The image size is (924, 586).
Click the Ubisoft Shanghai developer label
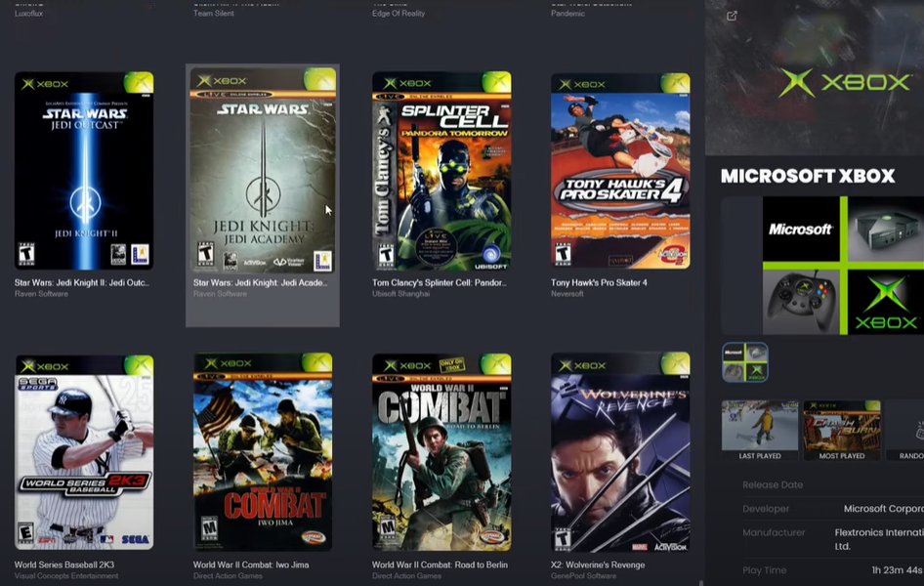(x=400, y=293)
